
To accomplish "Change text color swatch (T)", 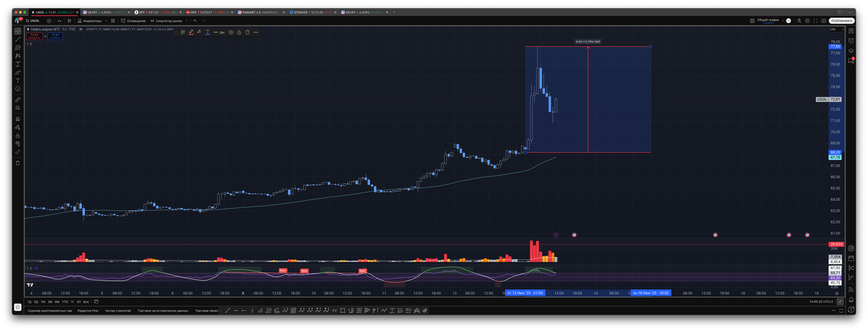I will click(x=208, y=32).
